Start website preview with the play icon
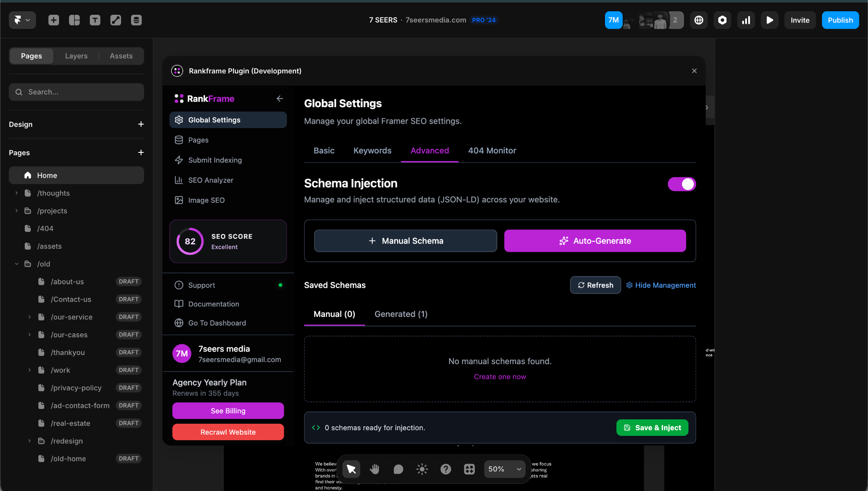Screen dimensions: 868x491 [769, 20]
